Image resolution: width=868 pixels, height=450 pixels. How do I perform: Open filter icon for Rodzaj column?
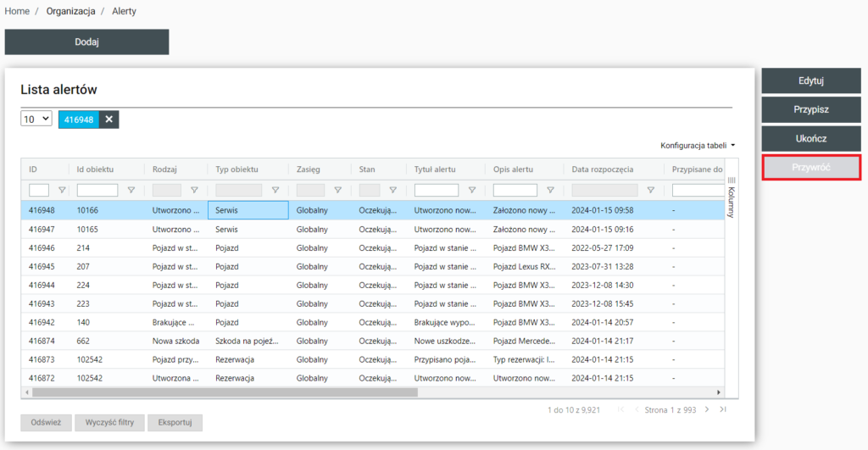(194, 191)
